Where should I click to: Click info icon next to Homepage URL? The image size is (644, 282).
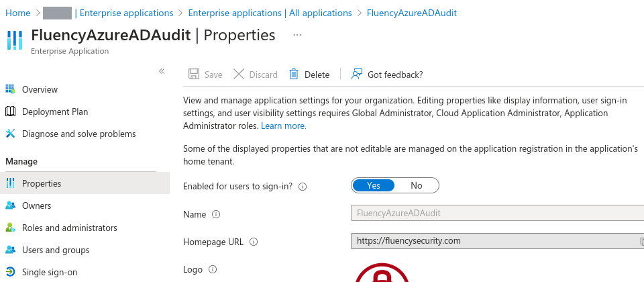[254, 242]
